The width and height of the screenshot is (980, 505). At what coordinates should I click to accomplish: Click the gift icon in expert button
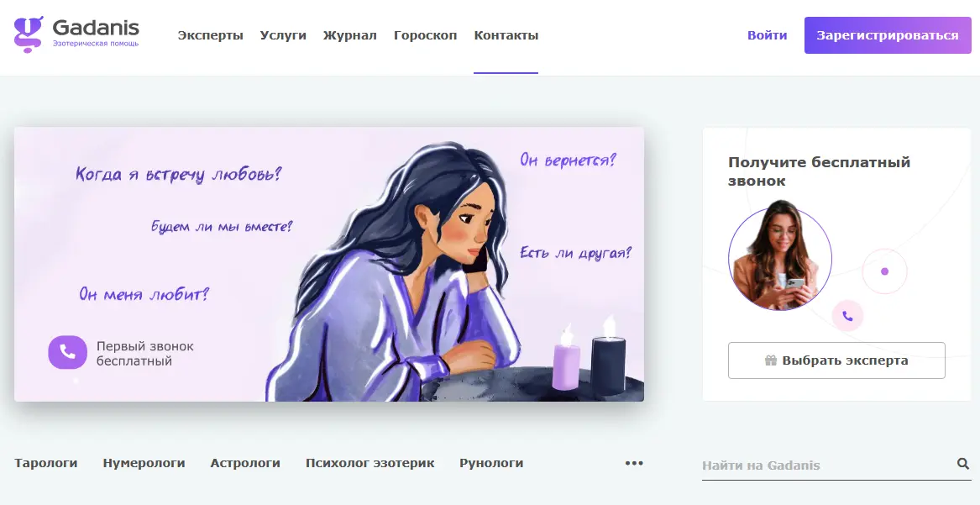[x=771, y=360]
